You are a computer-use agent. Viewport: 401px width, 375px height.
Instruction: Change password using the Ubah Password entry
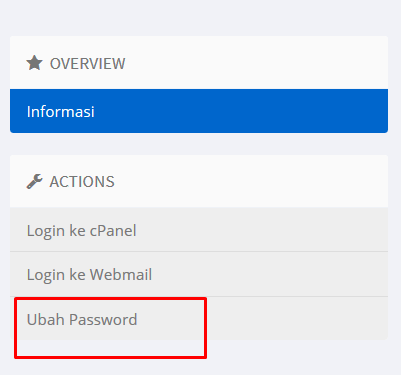199,318
